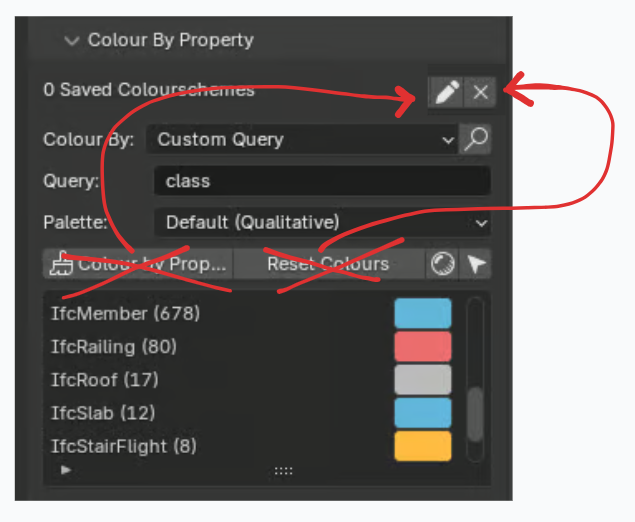Expand the small triangle at list bottom
This screenshot has width=635, height=522.
(66, 470)
